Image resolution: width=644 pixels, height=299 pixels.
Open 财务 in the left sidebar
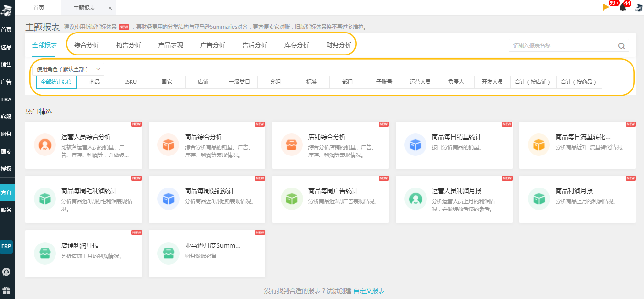[x=6, y=134]
